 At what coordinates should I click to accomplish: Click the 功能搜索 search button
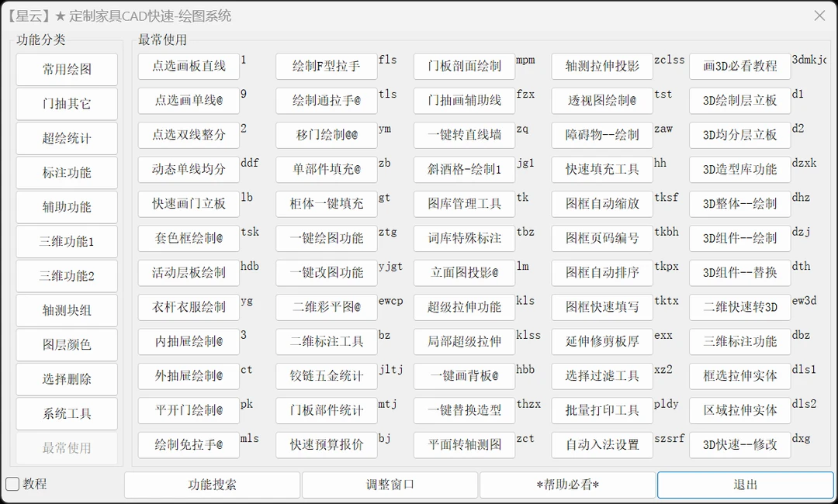click(x=212, y=484)
